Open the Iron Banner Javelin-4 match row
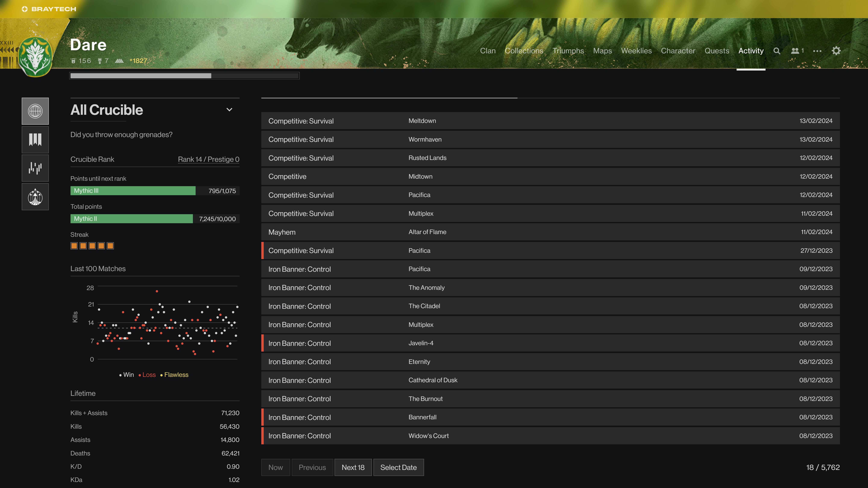Viewport: 868px width, 488px height. tap(550, 343)
